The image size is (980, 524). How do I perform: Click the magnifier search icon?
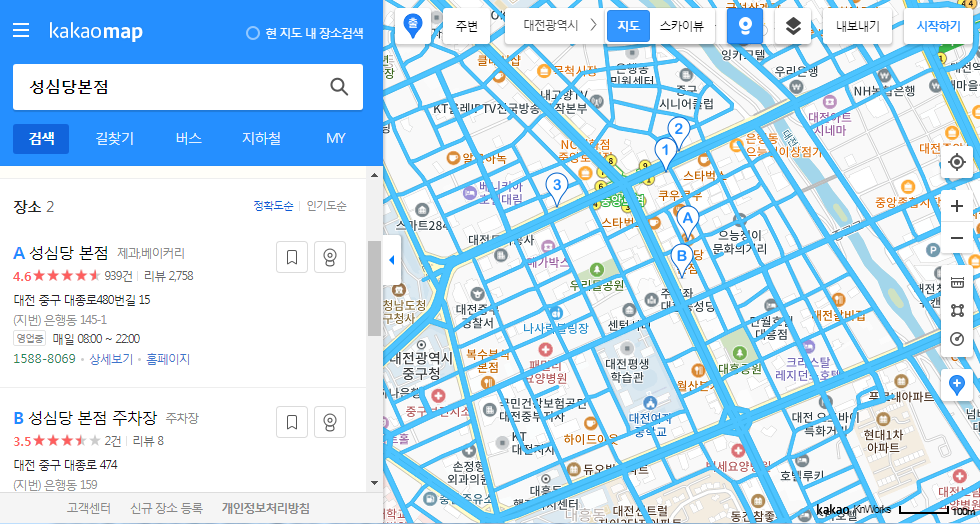339,87
